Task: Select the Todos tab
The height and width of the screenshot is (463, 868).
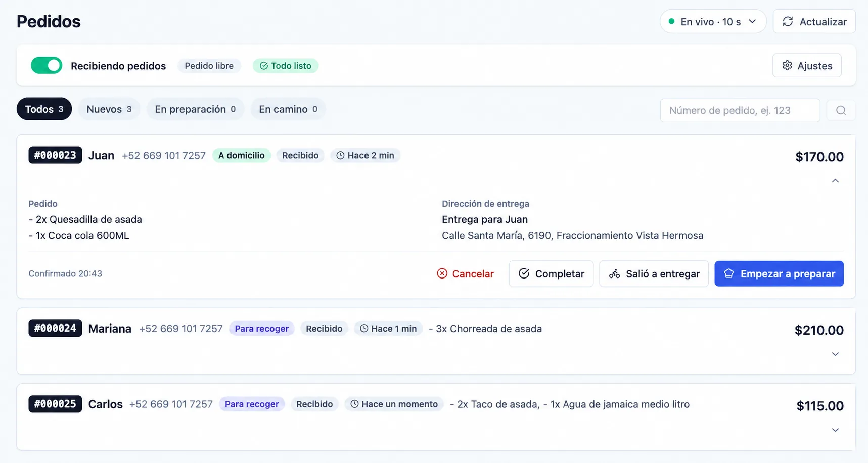Action: pos(44,109)
